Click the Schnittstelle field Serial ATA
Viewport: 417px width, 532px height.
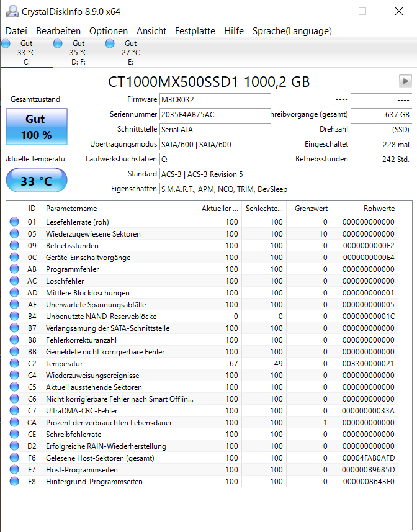coord(215,130)
